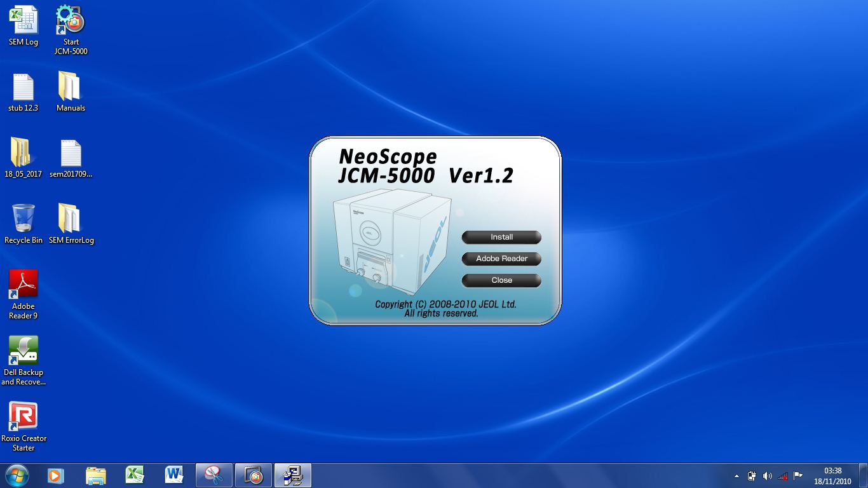The image size is (868, 488).
Task: Select the Recycle Bin icon
Action: click(24, 224)
